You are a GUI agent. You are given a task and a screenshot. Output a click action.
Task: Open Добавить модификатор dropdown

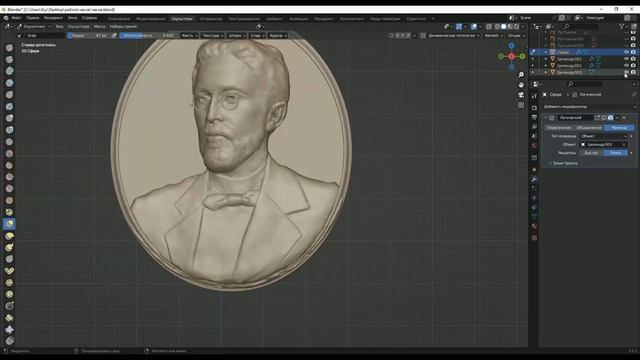[589, 107]
